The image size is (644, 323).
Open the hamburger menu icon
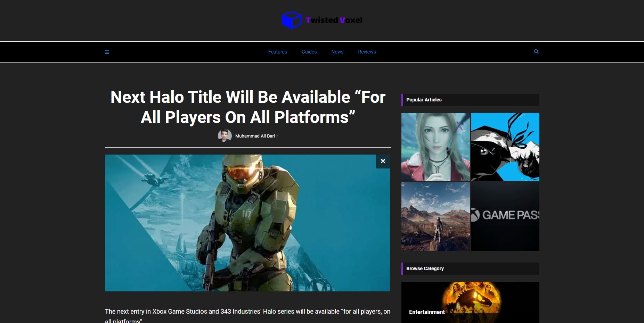coord(107,52)
